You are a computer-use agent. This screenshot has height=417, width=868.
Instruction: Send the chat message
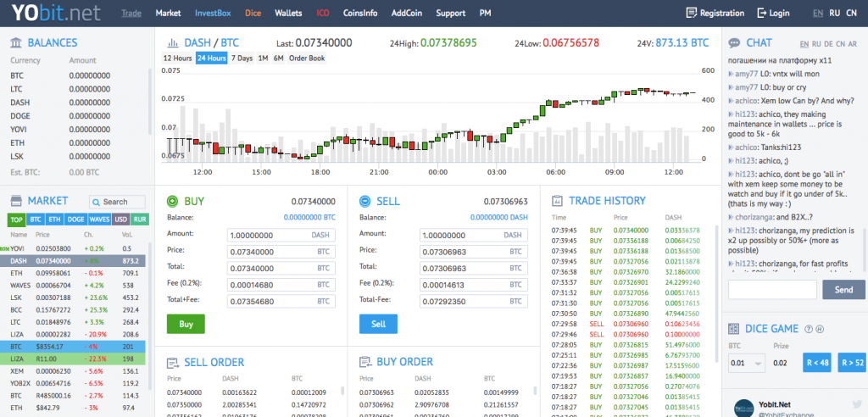843,290
